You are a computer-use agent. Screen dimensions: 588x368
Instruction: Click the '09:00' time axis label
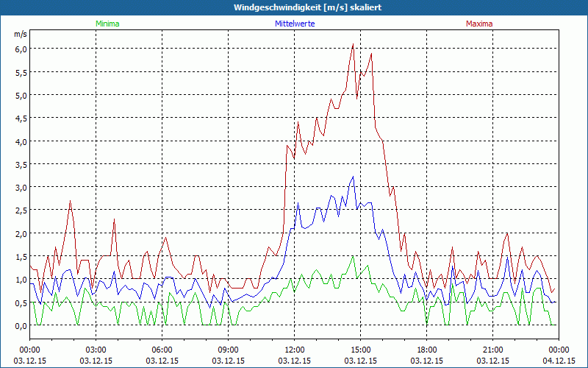click(229, 350)
